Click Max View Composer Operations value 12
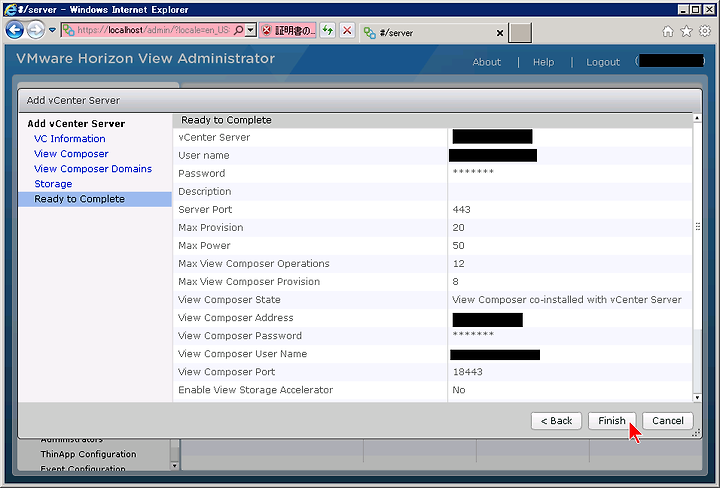 pyautogui.click(x=458, y=264)
